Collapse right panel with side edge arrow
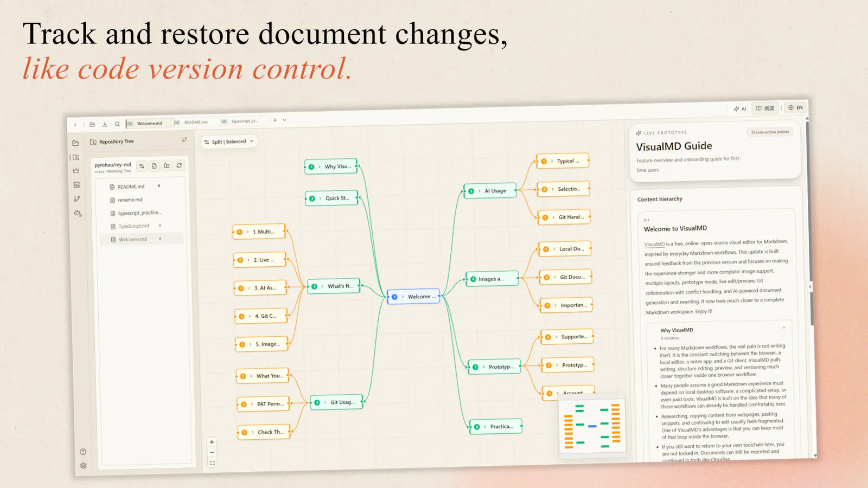868x488 pixels. click(810, 286)
